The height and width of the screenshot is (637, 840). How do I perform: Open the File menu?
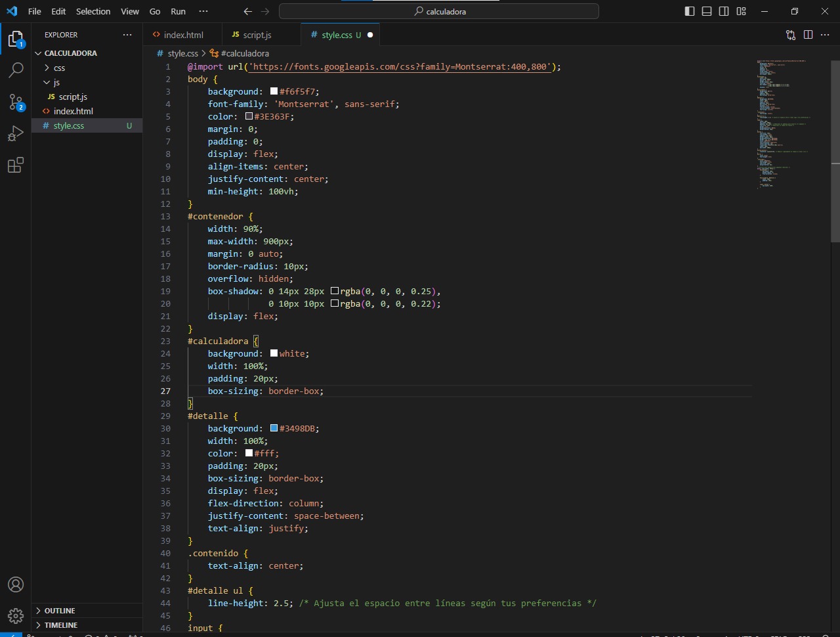coord(35,11)
